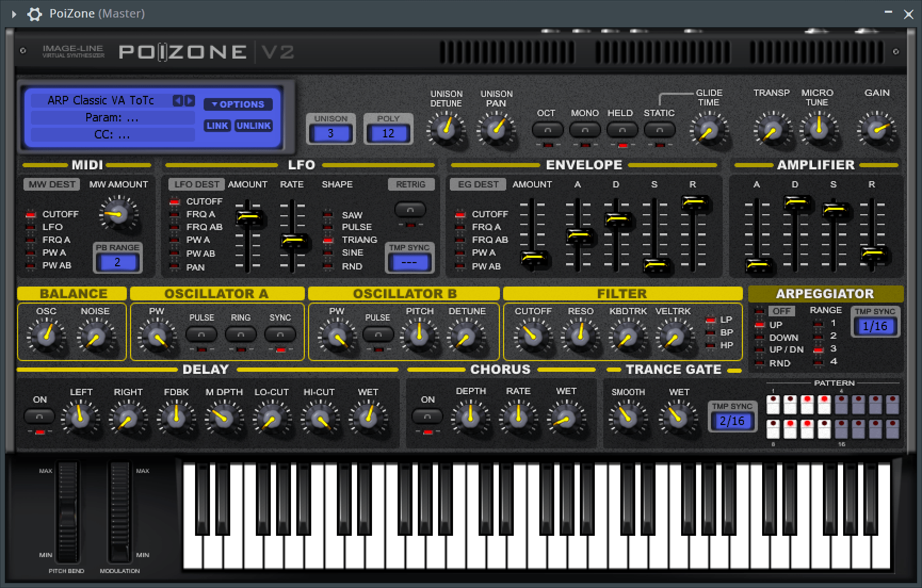Adjust the UNISON PAN knob
This screenshot has width=922, height=588.
click(x=496, y=129)
